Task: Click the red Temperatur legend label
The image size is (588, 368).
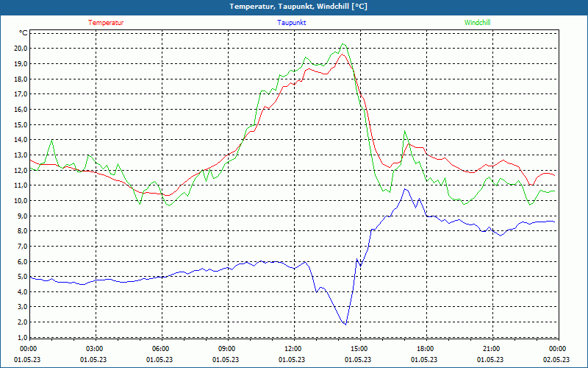Action: [106, 23]
